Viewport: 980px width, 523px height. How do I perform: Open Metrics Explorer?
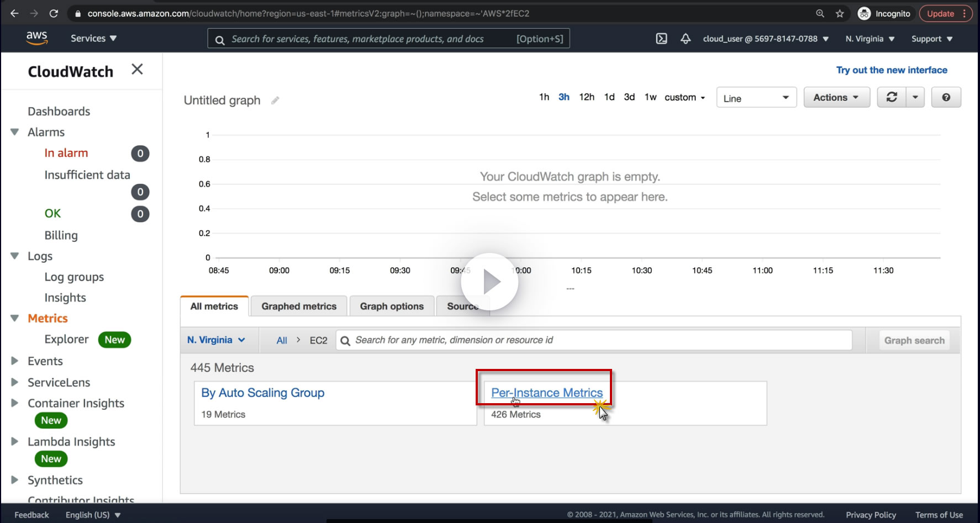pos(66,339)
